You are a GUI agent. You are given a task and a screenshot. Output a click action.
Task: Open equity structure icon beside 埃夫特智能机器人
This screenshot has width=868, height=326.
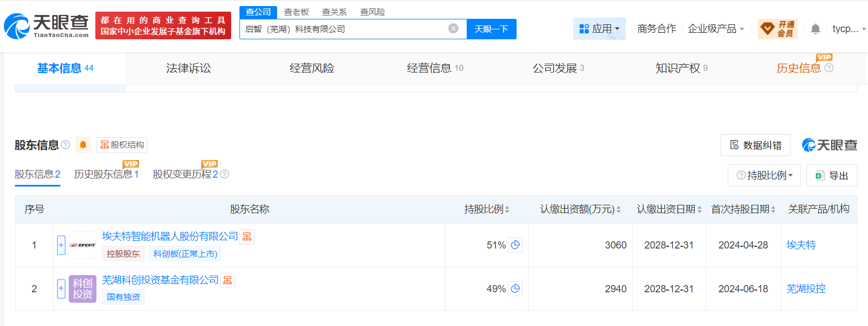(247, 237)
